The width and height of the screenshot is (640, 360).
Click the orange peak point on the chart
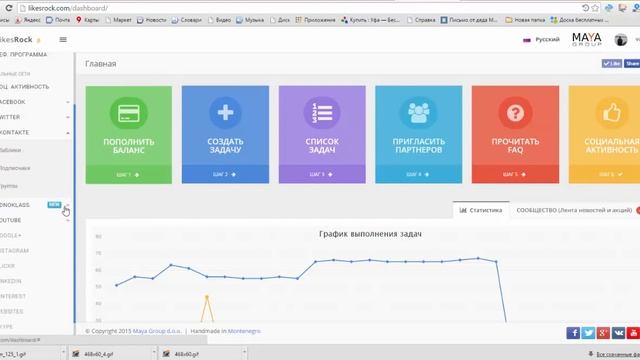(x=207, y=297)
